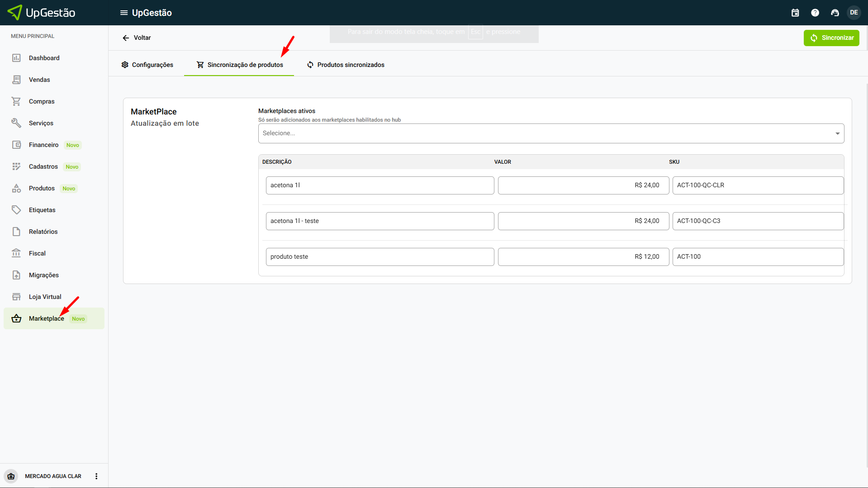Open the three-dot menu beside MERCADO AGUA CLAR
Image resolution: width=868 pixels, height=488 pixels.
pyautogui.click(x=96, y=476)
